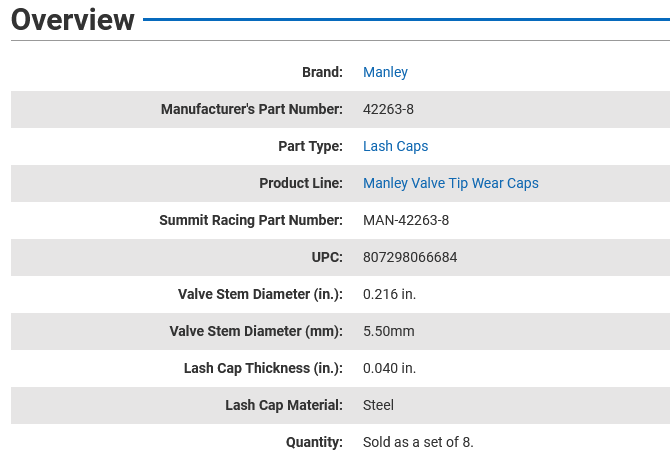Select the Manufacturer's Part Number label

pos(251,109)
